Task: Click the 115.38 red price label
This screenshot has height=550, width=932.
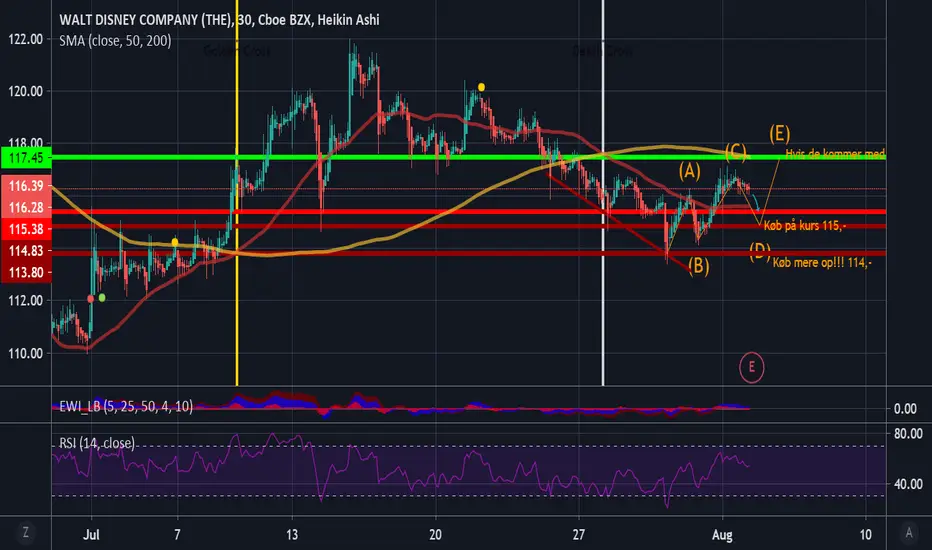Action: 26,229
